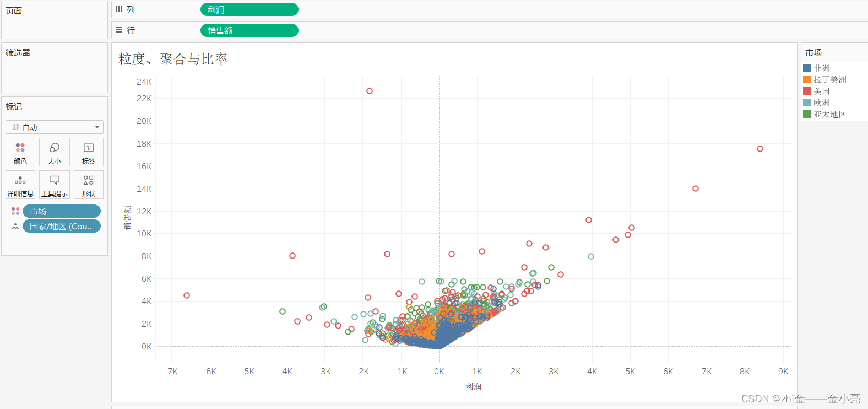Open the mark type dropdown showing 自动
868x409 pixels.
tap(55, 127)
